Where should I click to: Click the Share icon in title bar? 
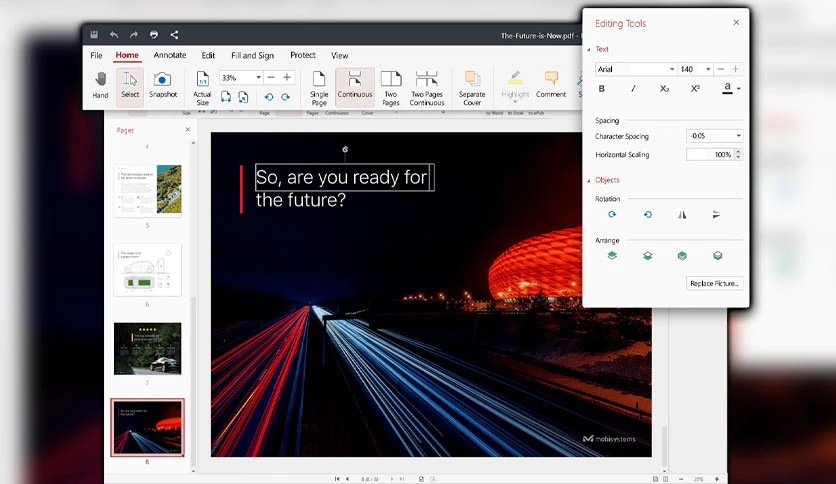coord(174,35)
